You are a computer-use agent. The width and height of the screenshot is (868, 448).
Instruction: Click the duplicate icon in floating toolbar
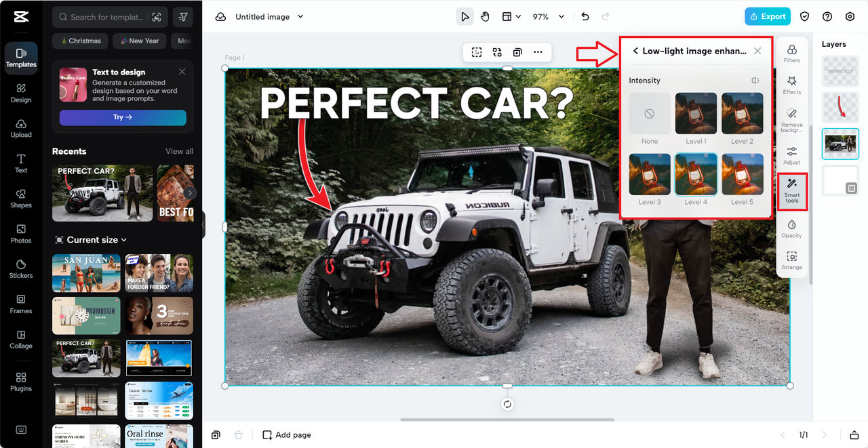[517, 52]
